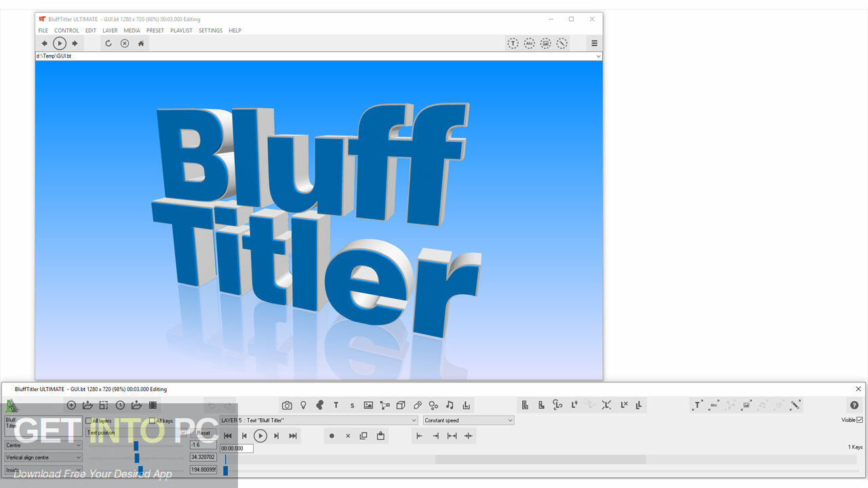Click the picture resize tool icon
Viewport: 868px width, 488px height.
pos(746,405)
